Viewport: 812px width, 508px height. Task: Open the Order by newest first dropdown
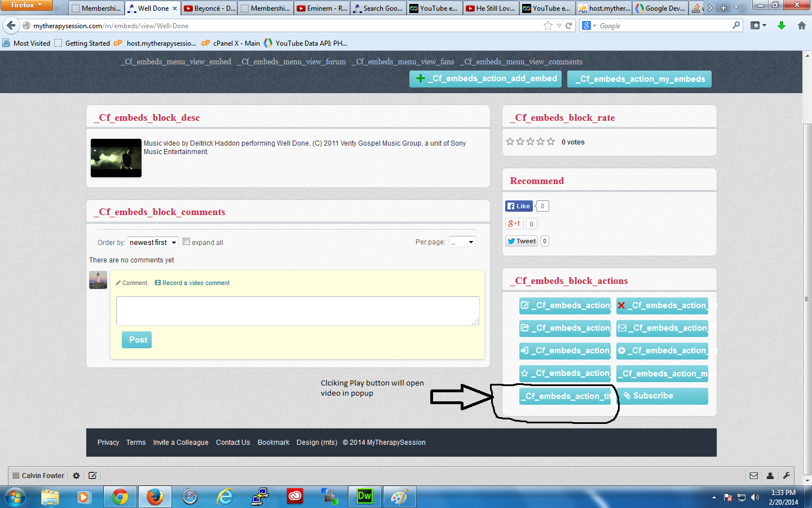coord(153,242)
